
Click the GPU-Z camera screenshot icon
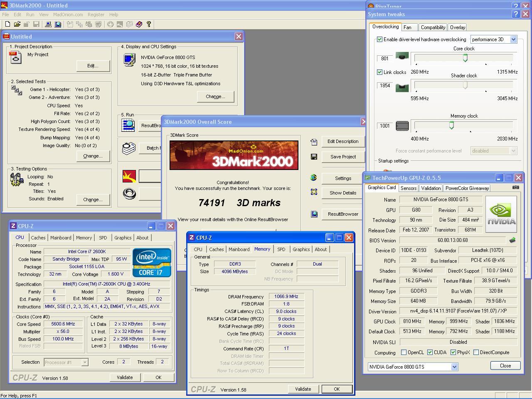click(515, 187)
